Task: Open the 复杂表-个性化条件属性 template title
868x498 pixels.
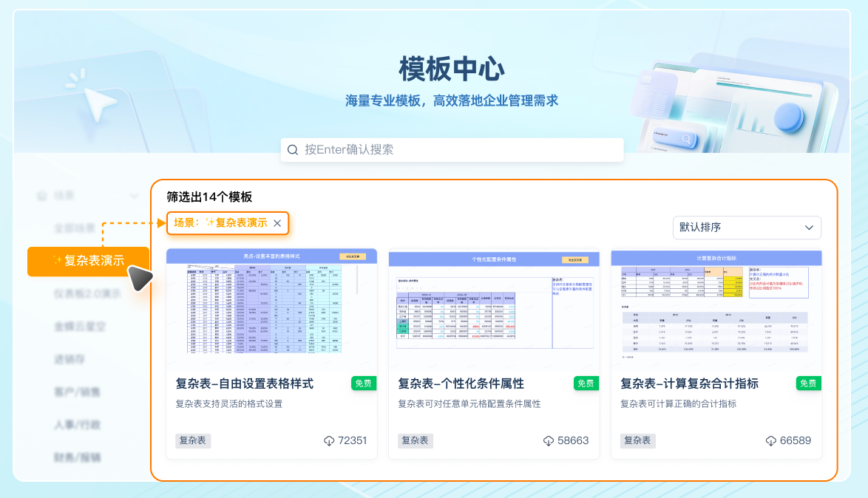Action: (460, 383)
